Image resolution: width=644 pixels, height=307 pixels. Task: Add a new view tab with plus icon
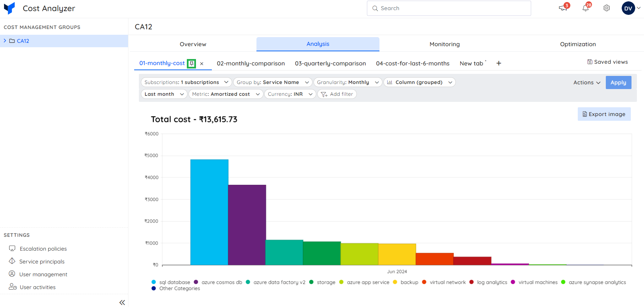click(x=499, y=63)
